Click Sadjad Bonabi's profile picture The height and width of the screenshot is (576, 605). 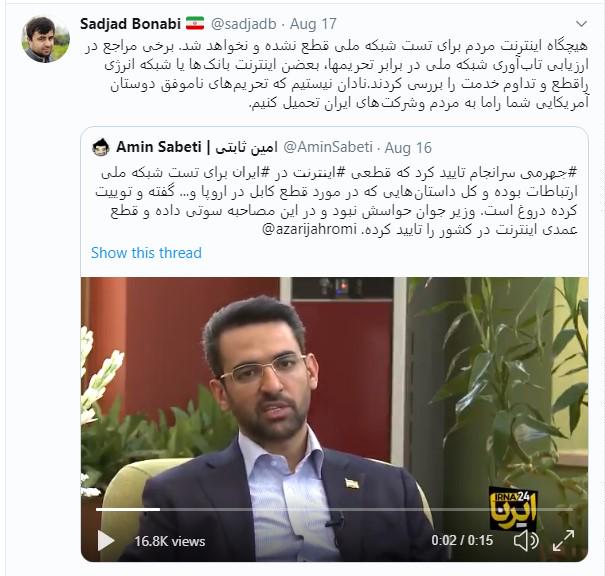coord(46,39)
